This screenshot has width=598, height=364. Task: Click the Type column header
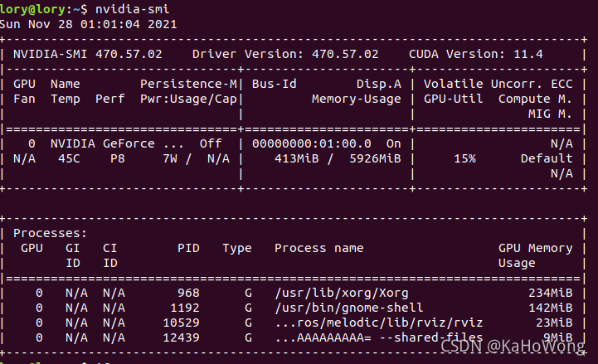[237, 249]
